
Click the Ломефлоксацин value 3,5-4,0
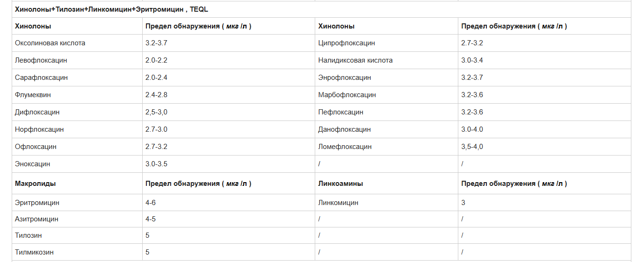(x=472, y=147)
